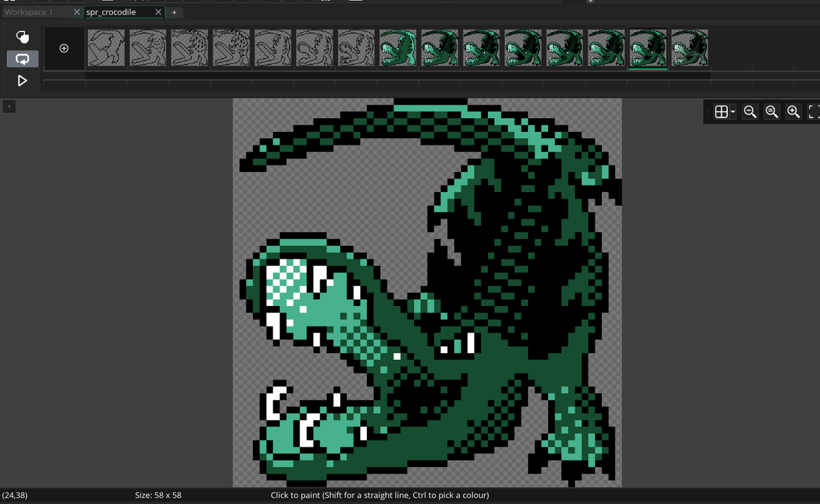The image size is (820, 504).
Task: Select the eighth frame, first colored crocodile
Action: 398,48
